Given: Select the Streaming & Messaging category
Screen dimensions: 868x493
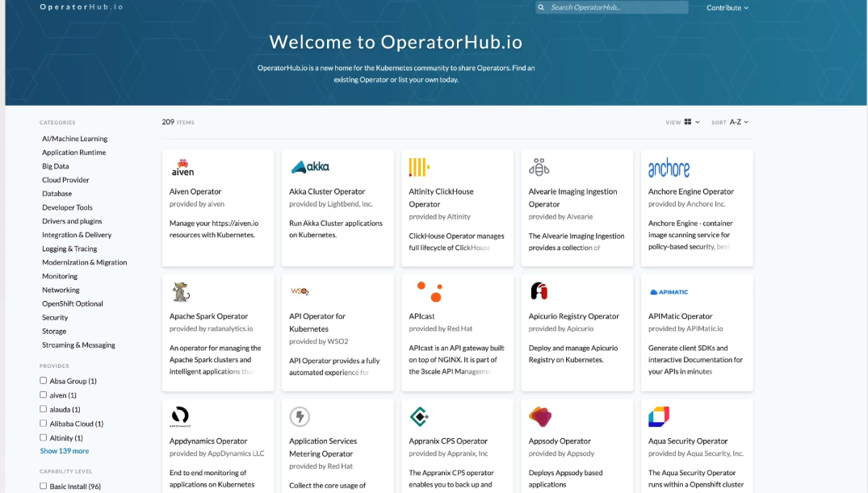Looking at the screenshot, I should pyautogui.click(x=78, y=345).
